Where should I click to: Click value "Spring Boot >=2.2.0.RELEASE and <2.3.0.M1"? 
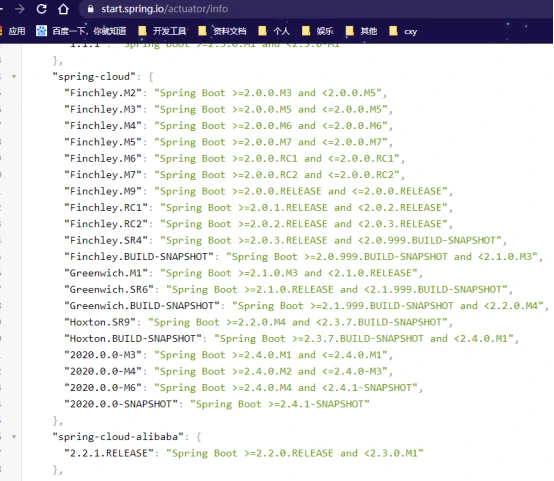click(x=295, y=453)
